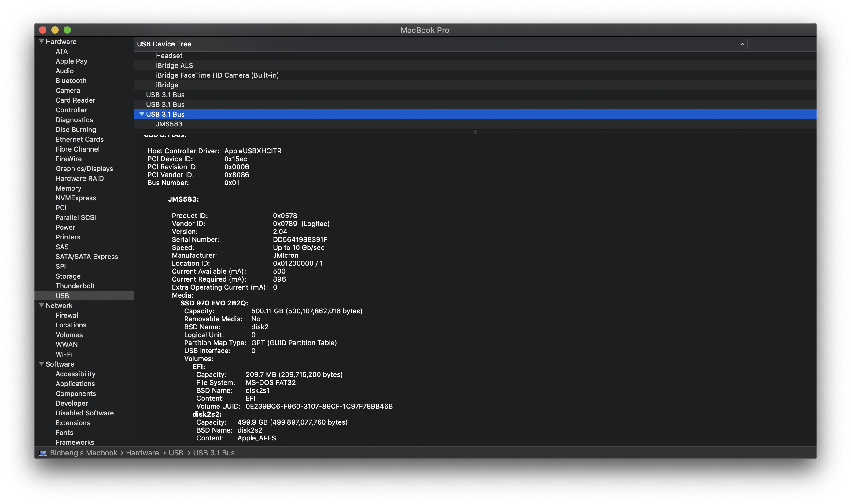This screenshot has height=504, width=851.
Task: Select JMS583 in the device tree
Action: (169, 124)
